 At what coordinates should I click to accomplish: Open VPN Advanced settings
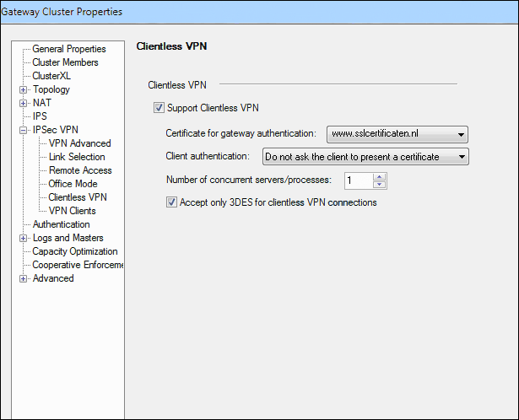[x=80, y=143]
